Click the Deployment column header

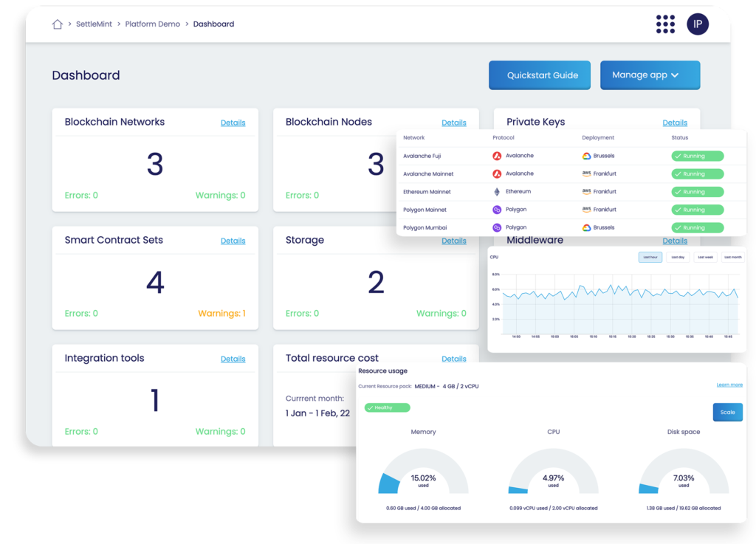(598, 138)
